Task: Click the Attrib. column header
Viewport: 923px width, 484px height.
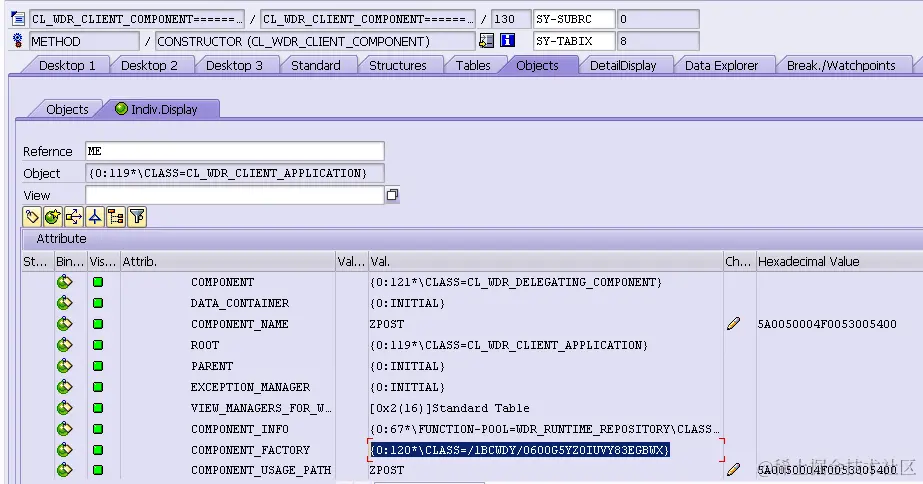Action: click(x=227, y=261)
